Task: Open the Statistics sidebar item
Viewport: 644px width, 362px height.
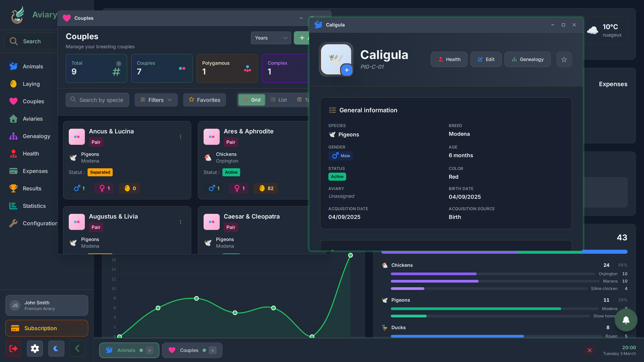Action: 34,206
